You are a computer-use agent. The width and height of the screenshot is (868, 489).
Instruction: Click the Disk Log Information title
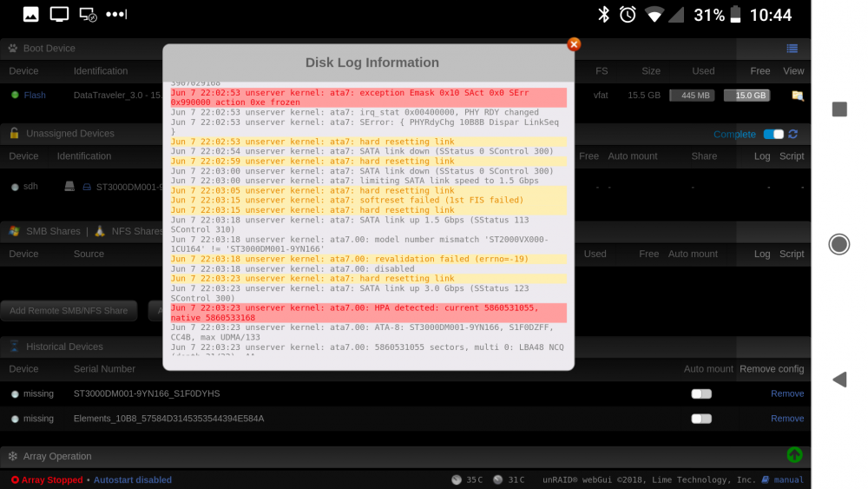[372, 63]
